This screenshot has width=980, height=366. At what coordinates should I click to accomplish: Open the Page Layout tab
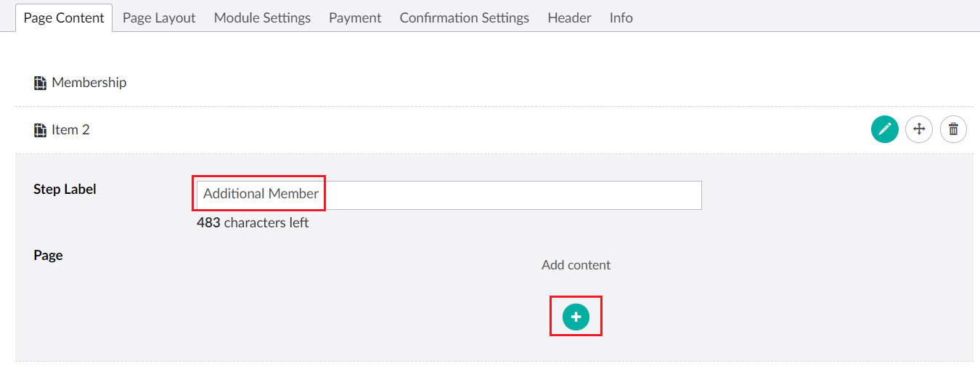pos(159,18)
